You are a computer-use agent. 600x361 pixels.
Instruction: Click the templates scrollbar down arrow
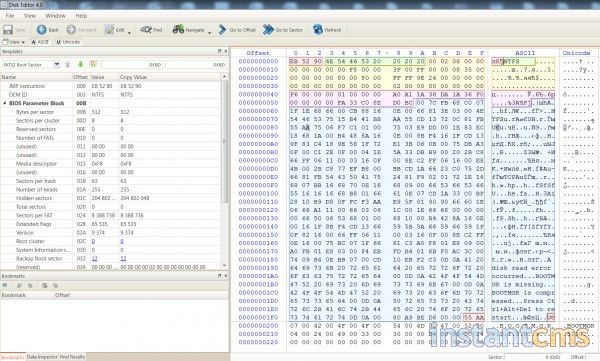[225, 266]
